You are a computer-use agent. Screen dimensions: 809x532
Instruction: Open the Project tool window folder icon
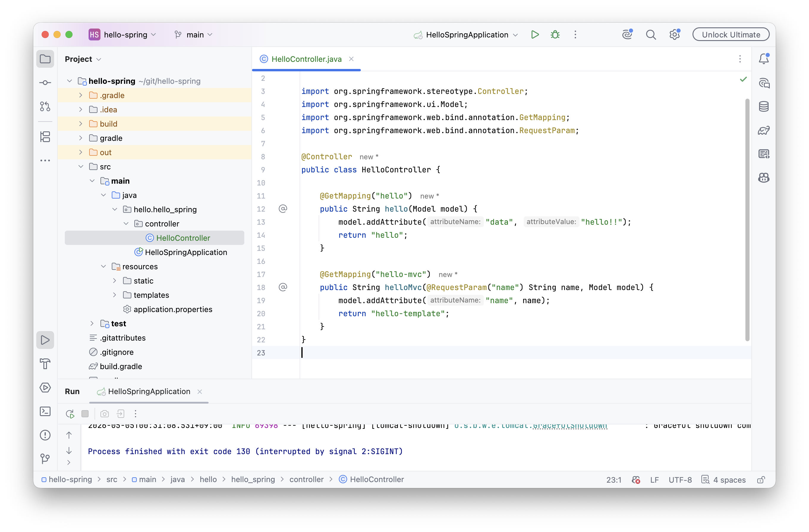click(45, 59)
